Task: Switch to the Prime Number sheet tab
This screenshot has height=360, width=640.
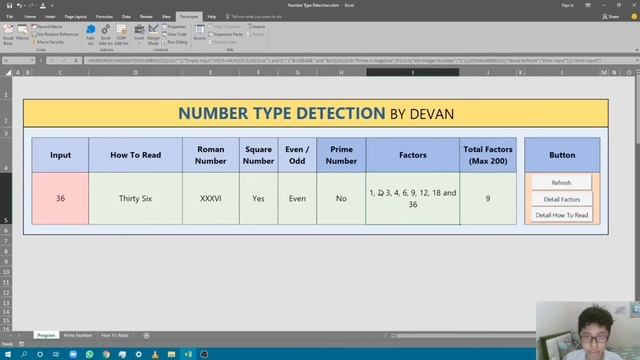Action: click(x=78, y=335)
